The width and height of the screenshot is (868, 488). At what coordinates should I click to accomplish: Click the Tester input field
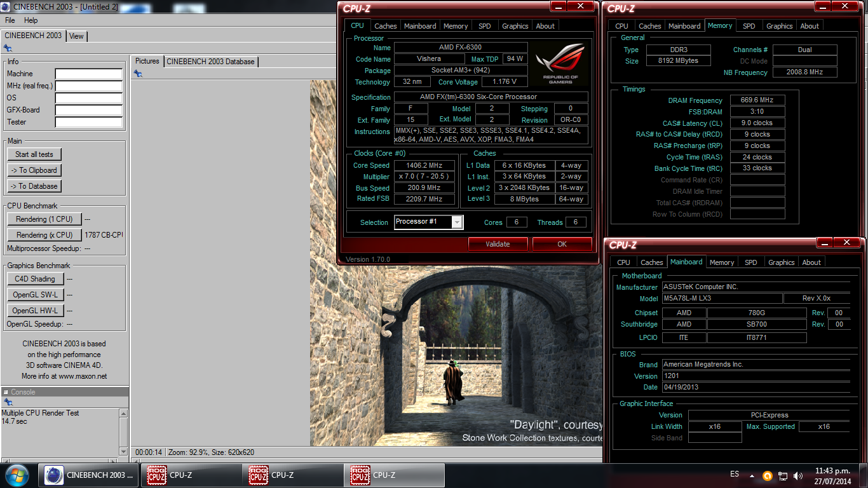click(89, 123)
